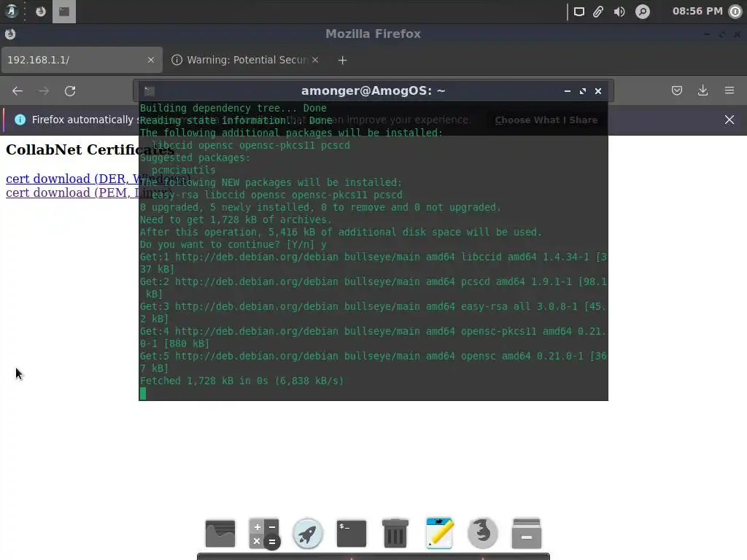Open cert download (DER, Windows) link
This screenshot has height=560, width=747.
pyautogui.click(x=98, y=179)
